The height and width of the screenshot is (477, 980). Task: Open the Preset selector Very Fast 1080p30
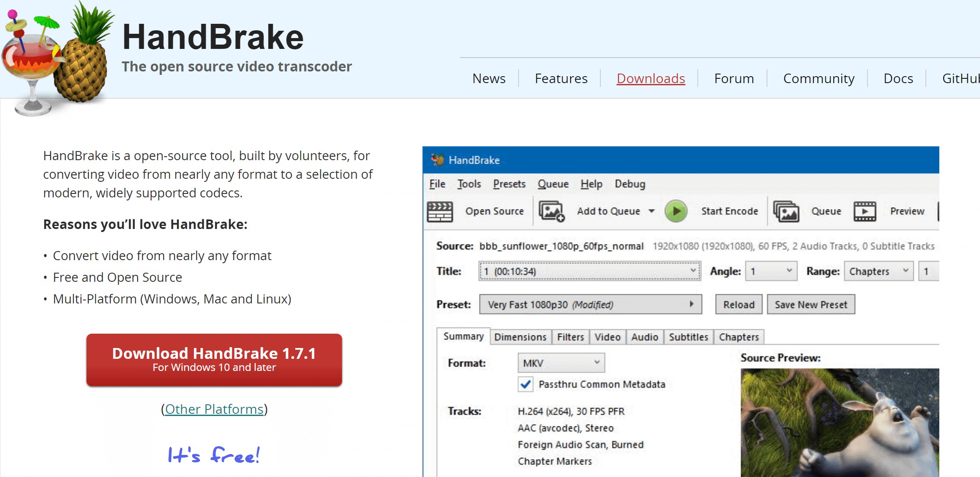pos(590,304)
